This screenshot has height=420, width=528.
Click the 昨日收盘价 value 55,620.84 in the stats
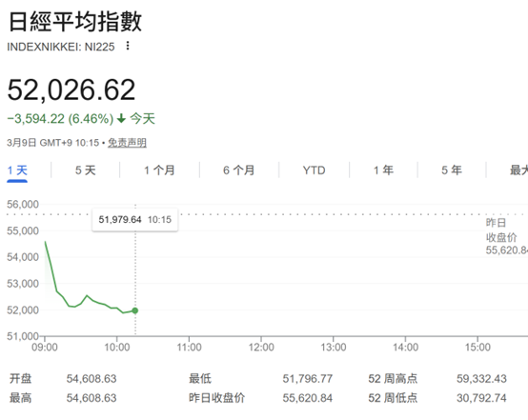point(308,398)
